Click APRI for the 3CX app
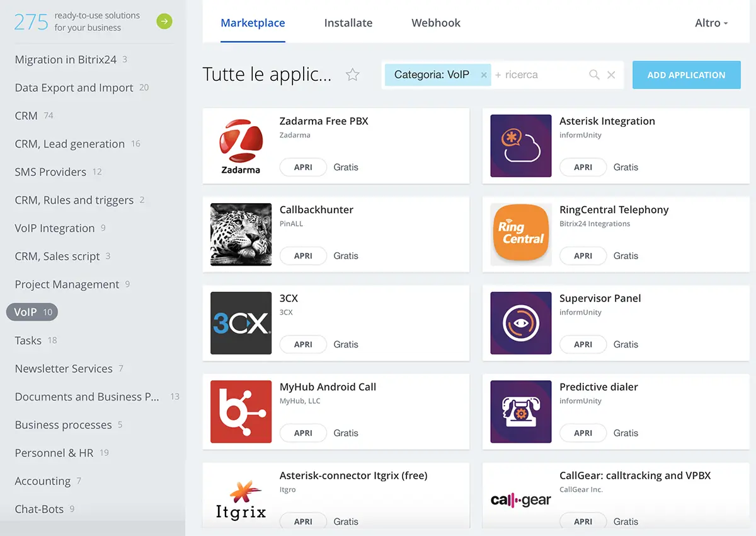The width and height of the screenshot is (756, 536). [303, 344]
